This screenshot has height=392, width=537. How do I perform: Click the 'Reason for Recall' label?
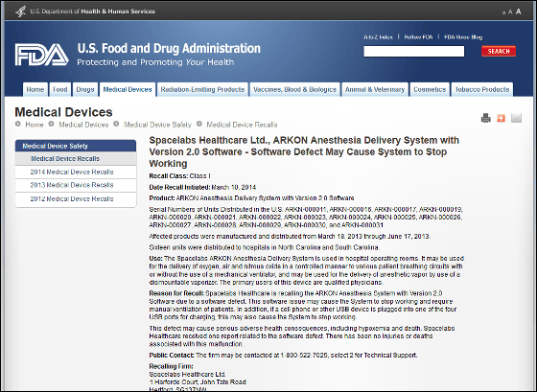tap(176, 293)
